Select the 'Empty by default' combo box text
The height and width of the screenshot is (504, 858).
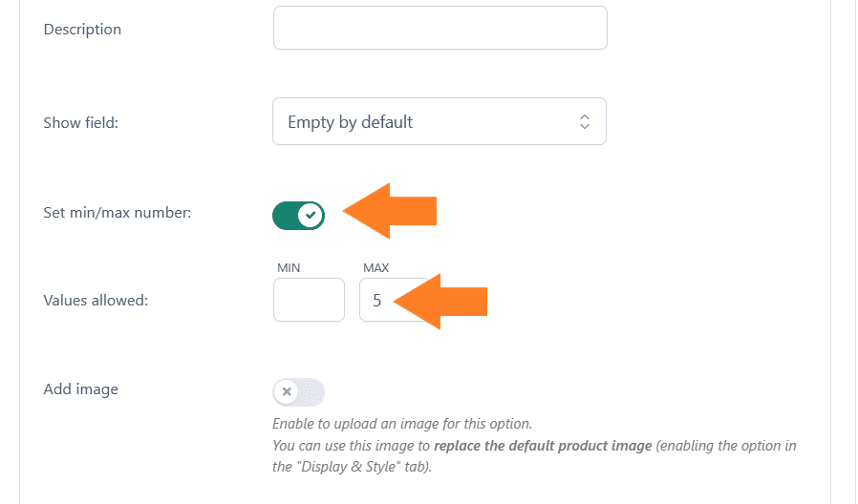click(351, 122)
